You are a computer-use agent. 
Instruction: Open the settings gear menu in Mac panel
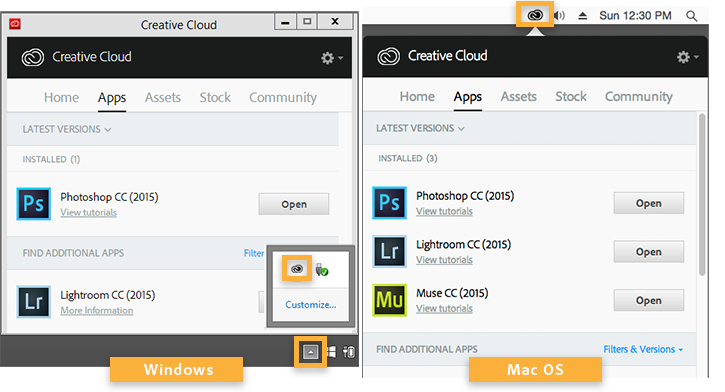688,57
